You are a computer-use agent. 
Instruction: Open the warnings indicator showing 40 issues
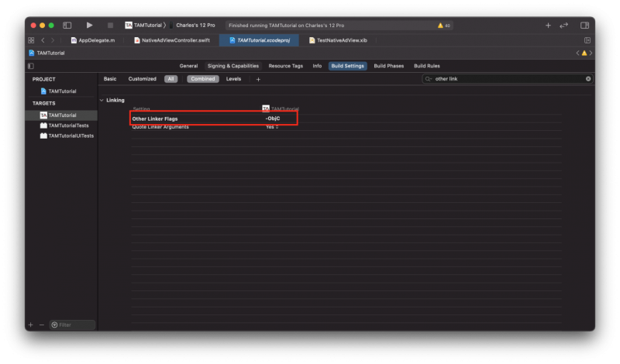click(444, 26)
